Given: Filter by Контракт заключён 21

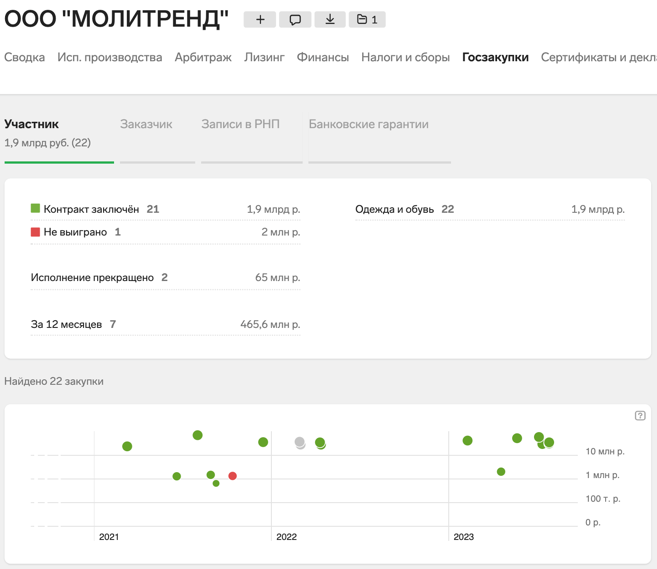Looking at the screenshot, I should click(x=166, y=209).
